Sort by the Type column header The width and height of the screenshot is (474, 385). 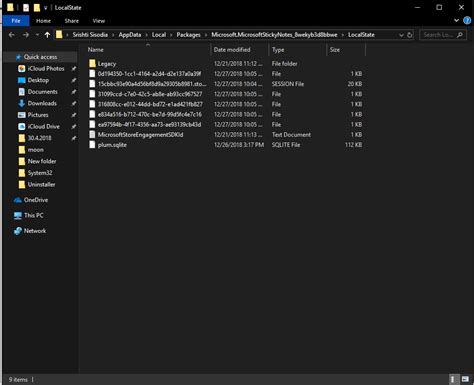(278, 50)
